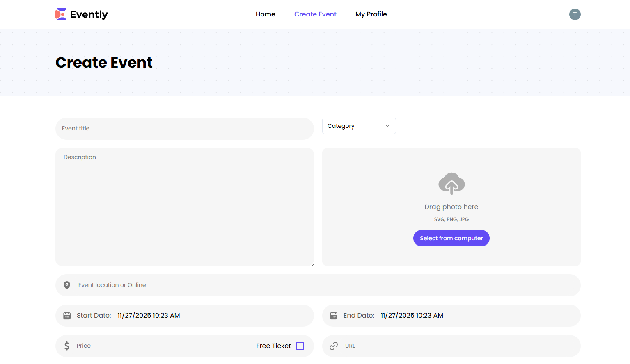
Task: Open the End Date picker value
Action: pos(412,316)
